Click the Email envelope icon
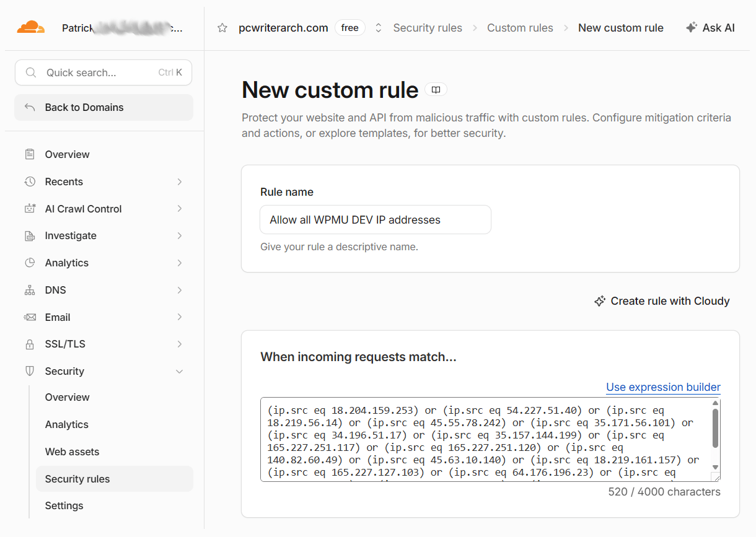 click(x=30, y=317)
